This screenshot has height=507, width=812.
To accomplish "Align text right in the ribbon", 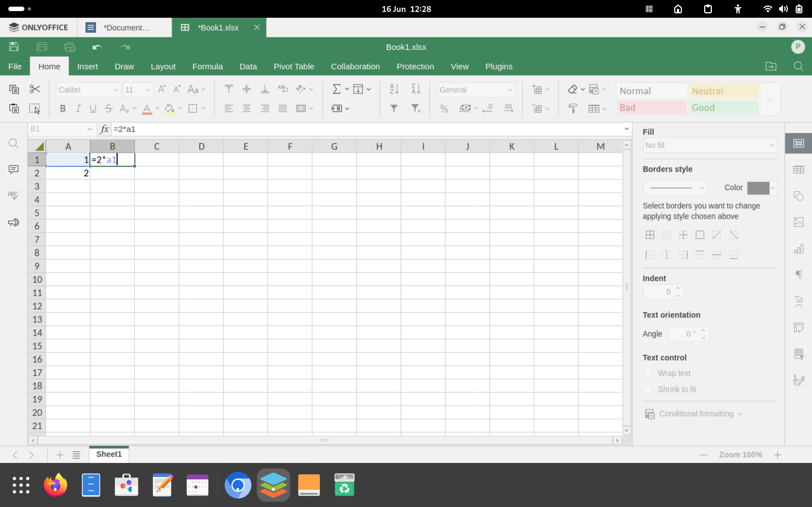I will 265,108.
